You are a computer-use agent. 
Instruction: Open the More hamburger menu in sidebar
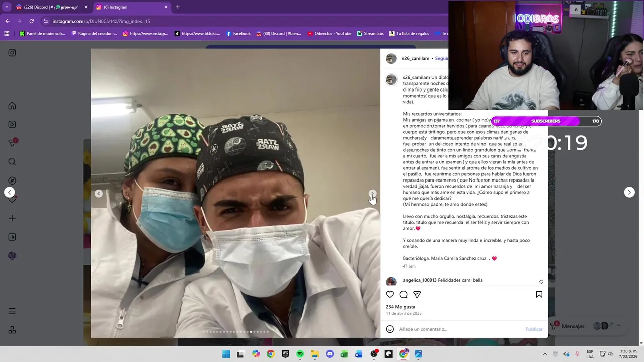point(12,311)
